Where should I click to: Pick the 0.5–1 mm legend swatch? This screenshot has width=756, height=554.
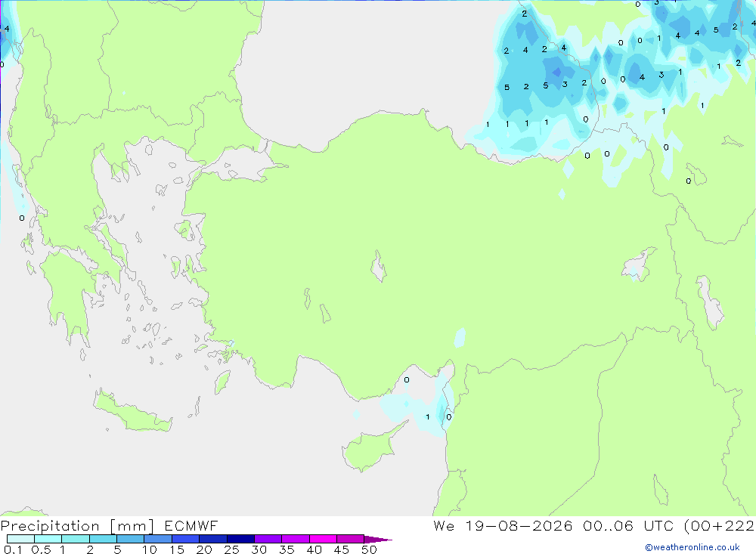pyautogui.click(x=48, y=539)
